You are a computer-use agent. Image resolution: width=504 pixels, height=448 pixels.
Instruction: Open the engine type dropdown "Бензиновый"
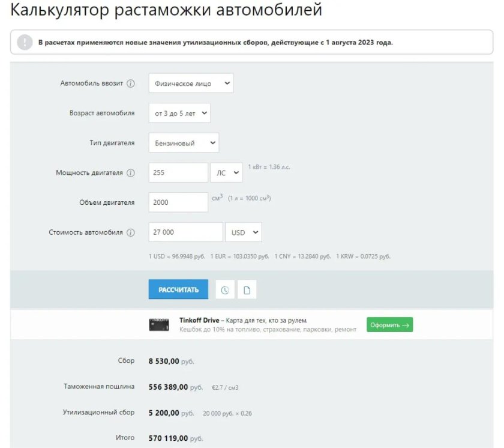coord(184,143)
